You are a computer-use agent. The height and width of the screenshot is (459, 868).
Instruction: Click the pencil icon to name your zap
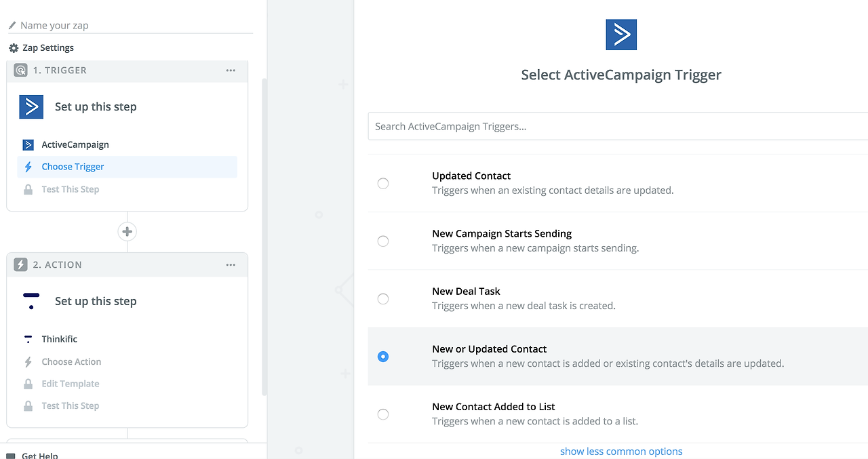pyautogui.click(x=12, y=26)
